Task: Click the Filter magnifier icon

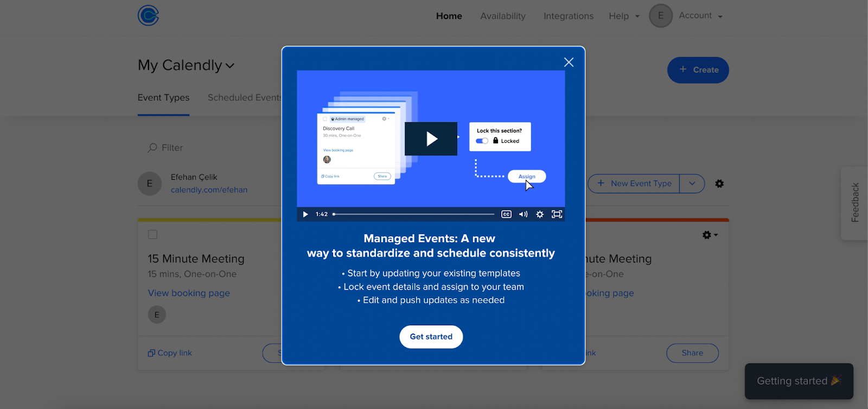Action: tap(152, 148)
